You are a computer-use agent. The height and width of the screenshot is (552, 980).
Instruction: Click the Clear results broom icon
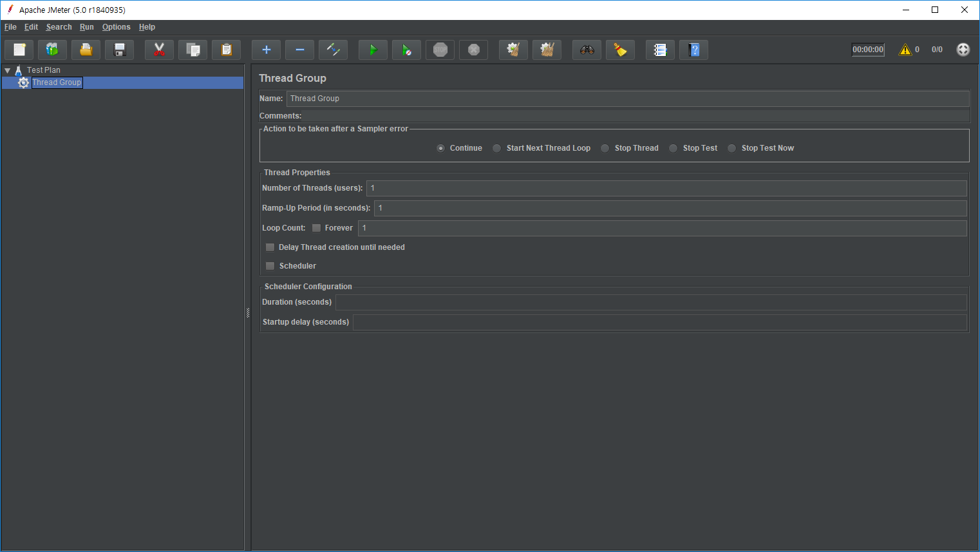(x=513, y=50)
